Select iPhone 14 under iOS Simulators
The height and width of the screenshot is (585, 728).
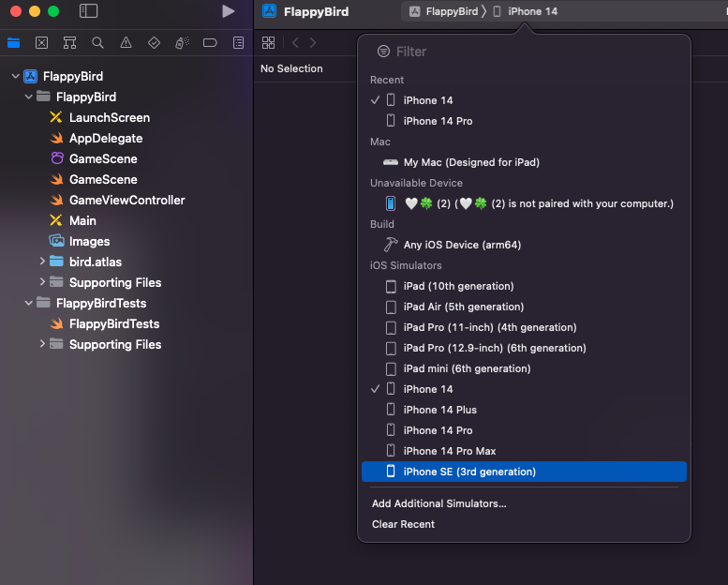click(x=524, y=389)
